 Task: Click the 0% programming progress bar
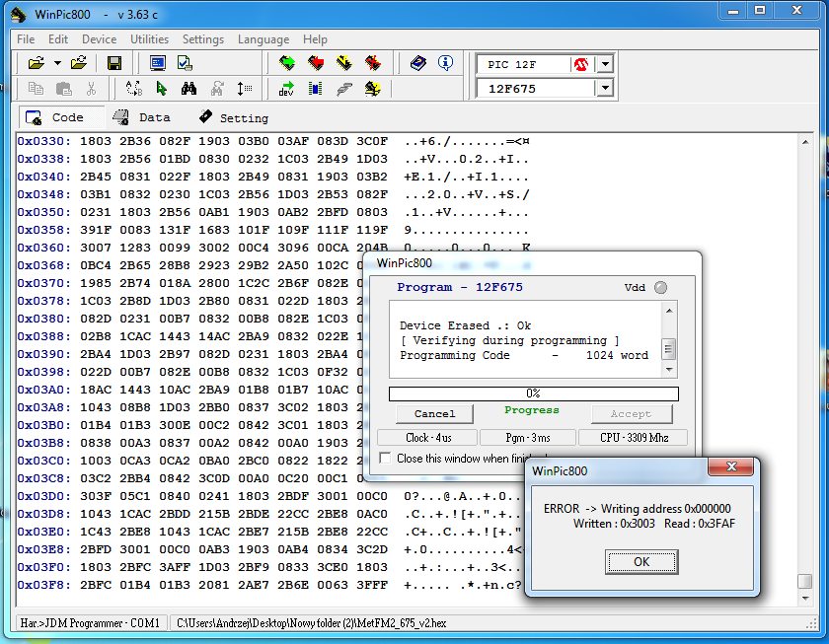coord(534,394)
